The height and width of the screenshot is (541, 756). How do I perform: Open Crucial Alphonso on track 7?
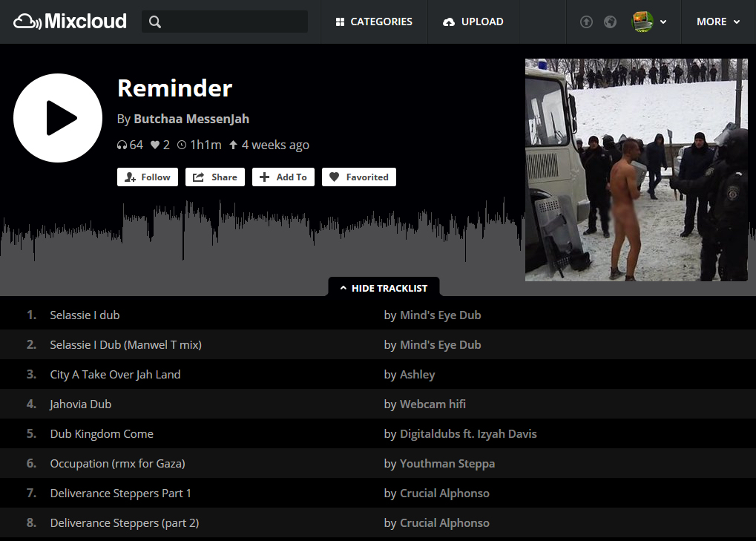444,494
